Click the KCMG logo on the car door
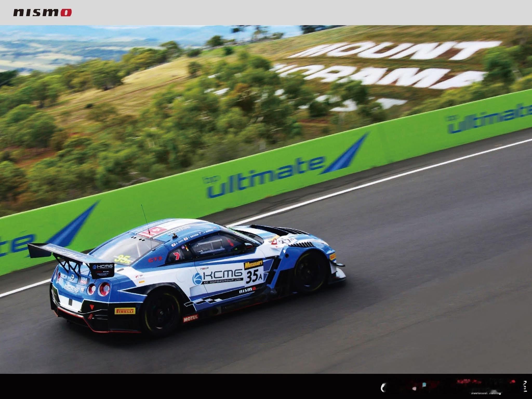 click(x=218, y=277)
